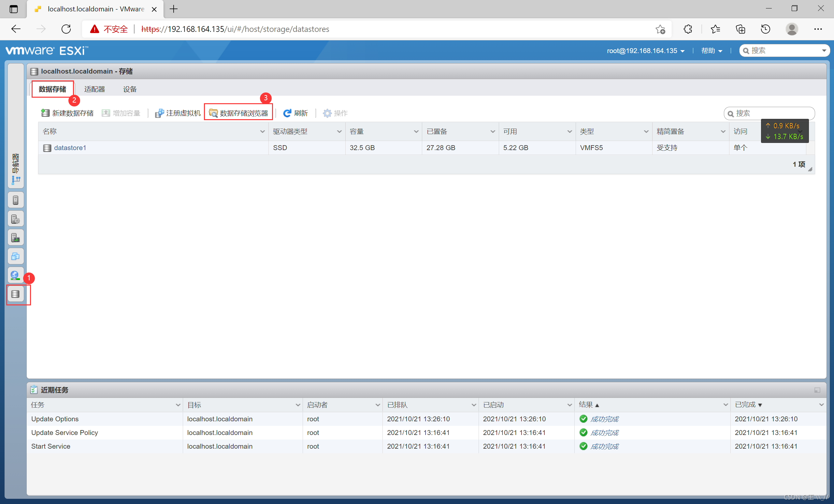Viewport: 834px width, 504px height.
Task: Open the 已置备 column dropdown
Action: [x=493, y=132]
